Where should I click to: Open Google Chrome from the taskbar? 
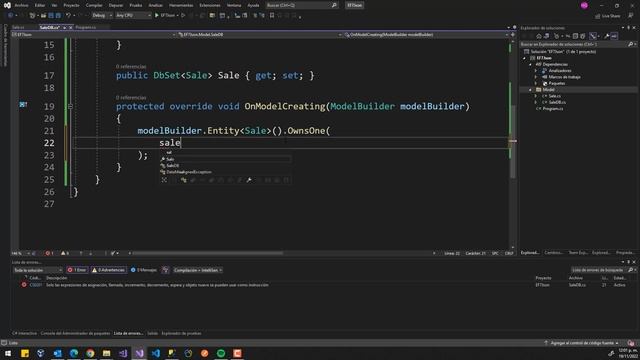pos(90,353)
